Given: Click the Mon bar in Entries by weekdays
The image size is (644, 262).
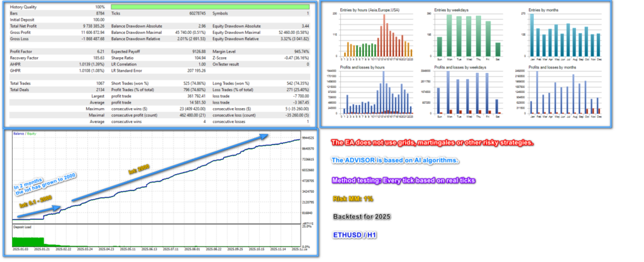Looking at the screenshot, I should [449, 35].
